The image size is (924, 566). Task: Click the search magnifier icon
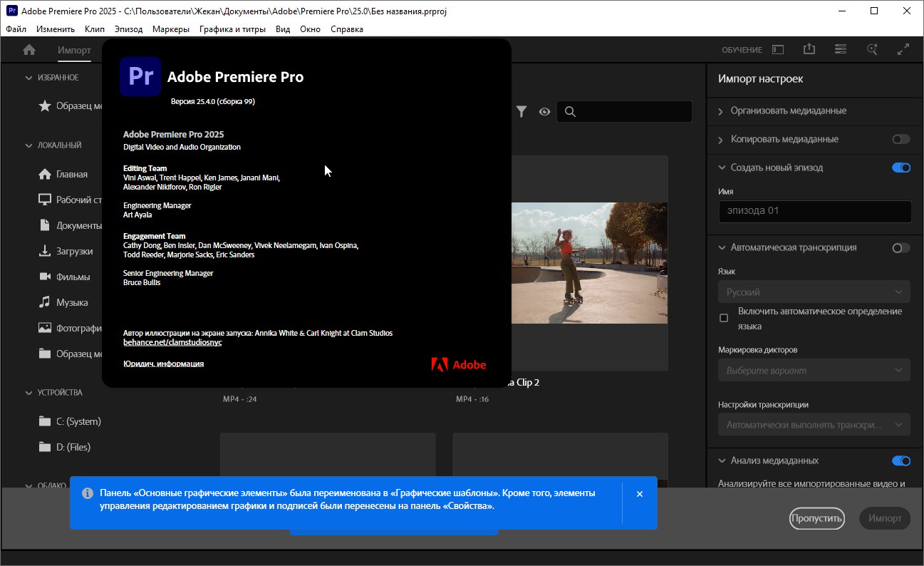(570, 111)
